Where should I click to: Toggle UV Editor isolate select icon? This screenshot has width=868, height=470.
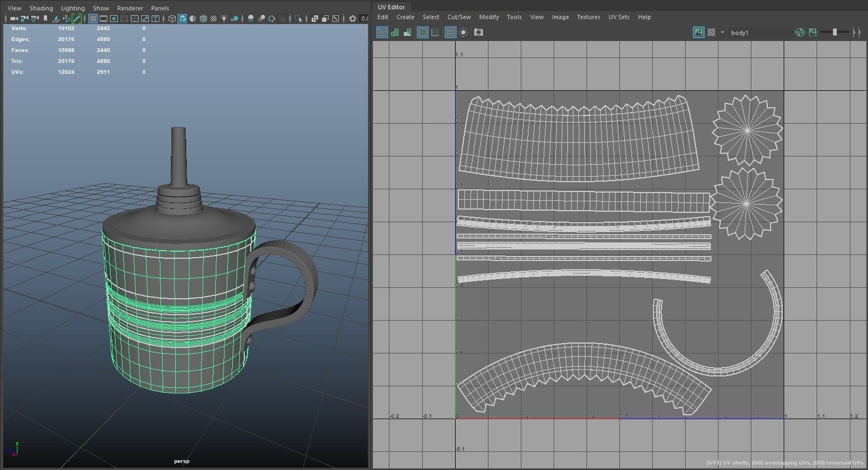coord(463,32)
